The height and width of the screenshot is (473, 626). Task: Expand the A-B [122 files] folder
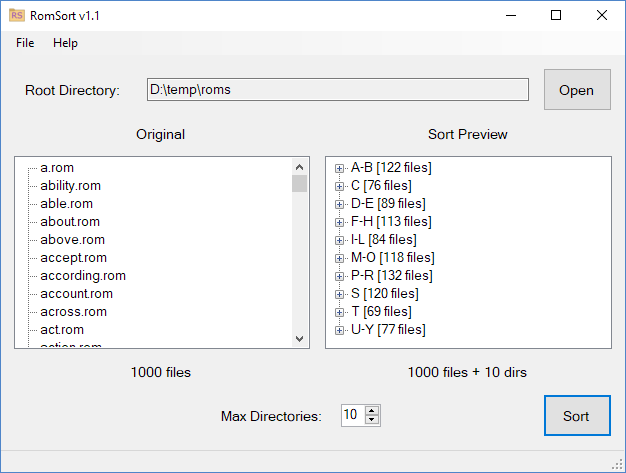tap(339, 168)
